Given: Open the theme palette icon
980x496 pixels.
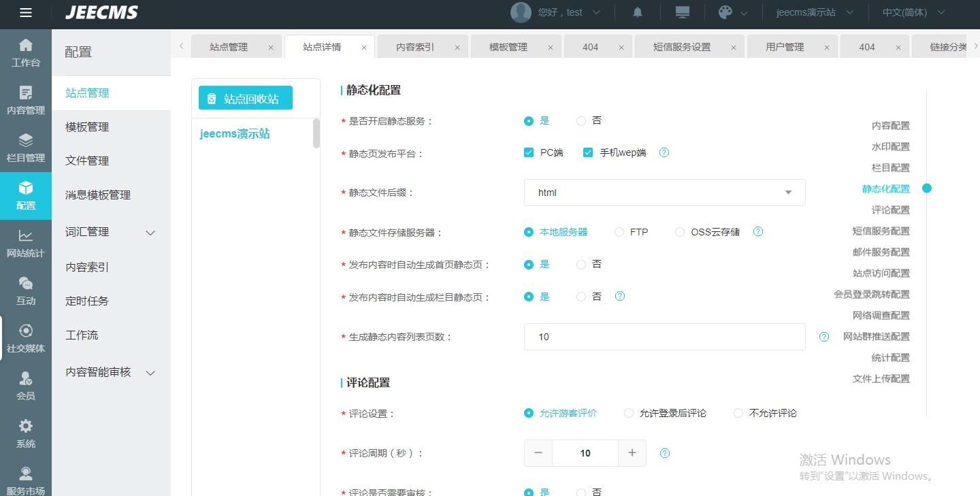Looking at the screenshot, I should 725,12.
